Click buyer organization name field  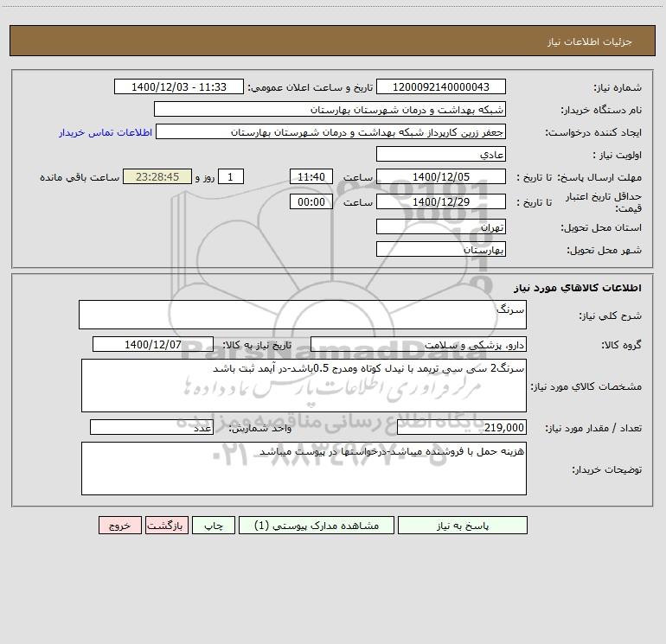[330, 109]
